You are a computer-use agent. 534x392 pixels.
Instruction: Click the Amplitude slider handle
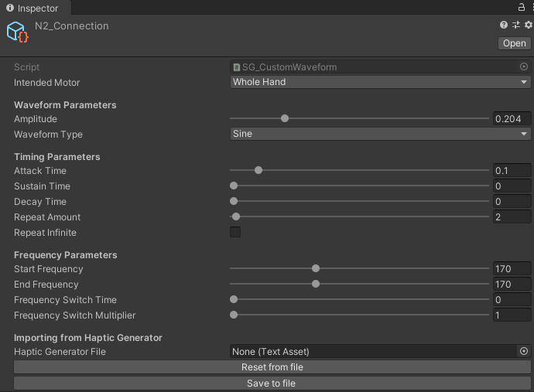[285, 118]
